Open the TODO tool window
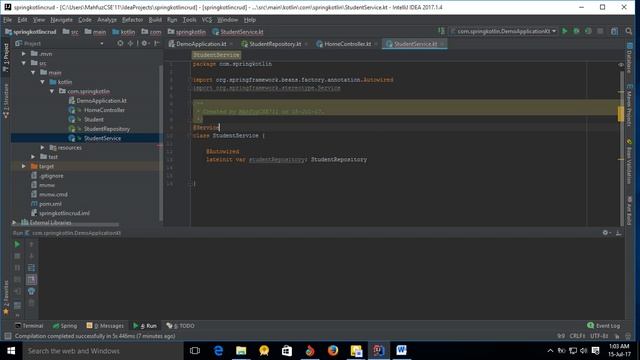Image resolution: width=640 pixels, height=360 pixels. [180, 326]
